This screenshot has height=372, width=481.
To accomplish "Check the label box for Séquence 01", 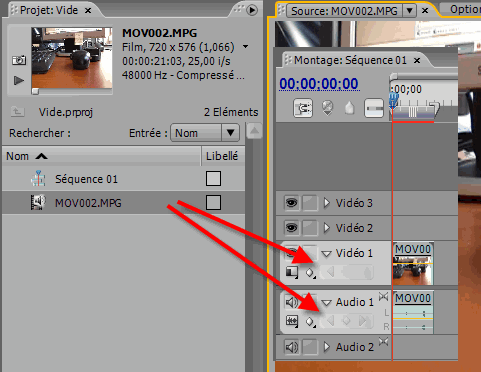I will [213, 179].
